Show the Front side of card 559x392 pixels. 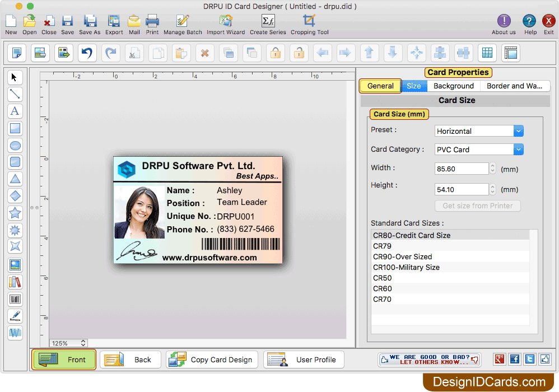(64, 360)
